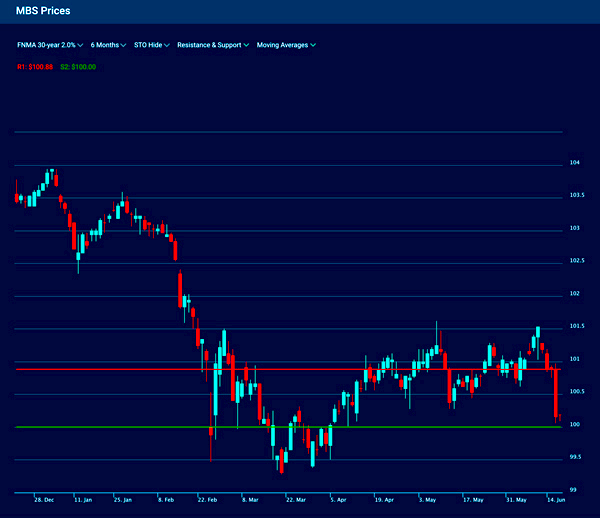Expand the Resistance & Support menu

click(x=213, y=45)
